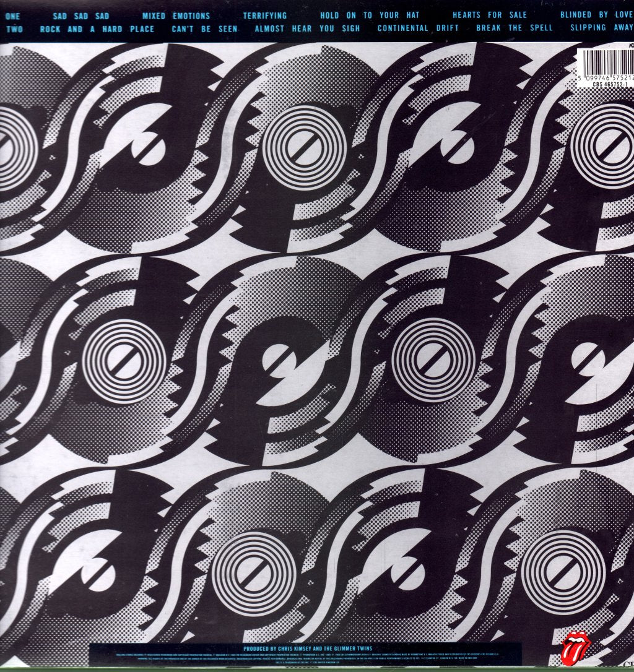Screen dimensions: 634x672
Task: Click the track title 'SAD SAD SAD'
Action: pyautogui.click(x=81, y=16)
